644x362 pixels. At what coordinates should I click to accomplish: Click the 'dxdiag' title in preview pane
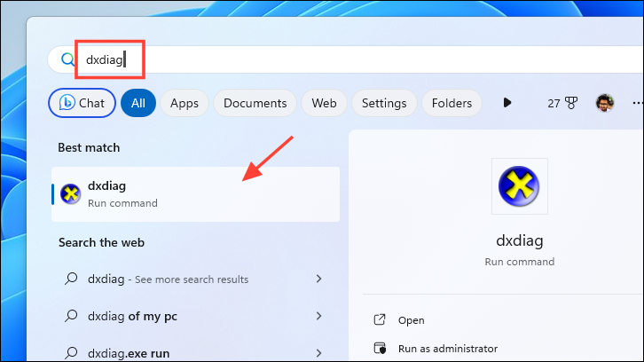[x=520, y=240]
